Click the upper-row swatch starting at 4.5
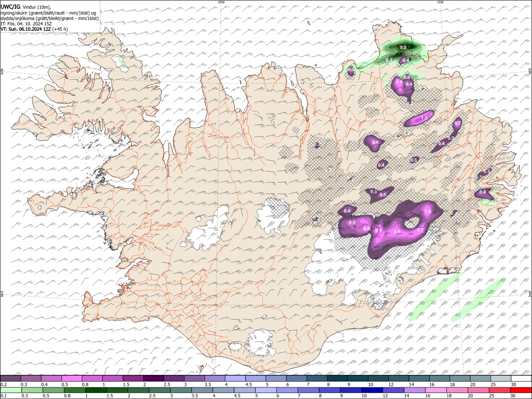 (256, 378)
